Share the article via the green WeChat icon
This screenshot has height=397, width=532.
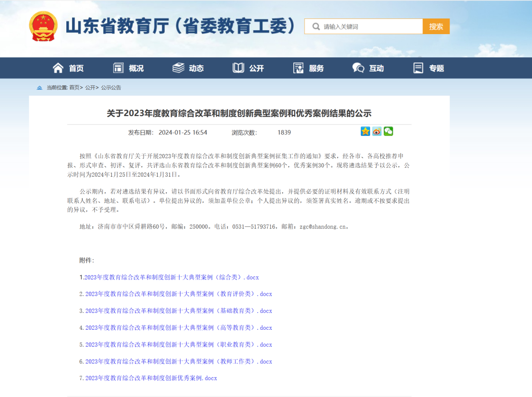point(388,131)
